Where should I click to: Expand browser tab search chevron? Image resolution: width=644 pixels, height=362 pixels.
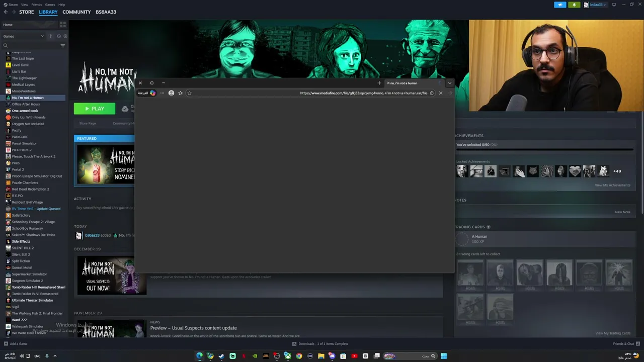pos(450,83)
